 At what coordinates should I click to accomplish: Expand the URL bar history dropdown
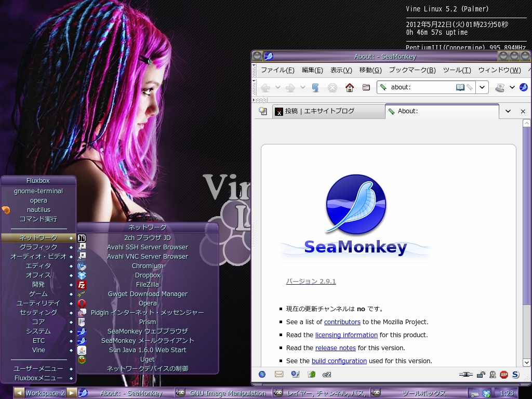pyautogui.click(x=482, y=87)
